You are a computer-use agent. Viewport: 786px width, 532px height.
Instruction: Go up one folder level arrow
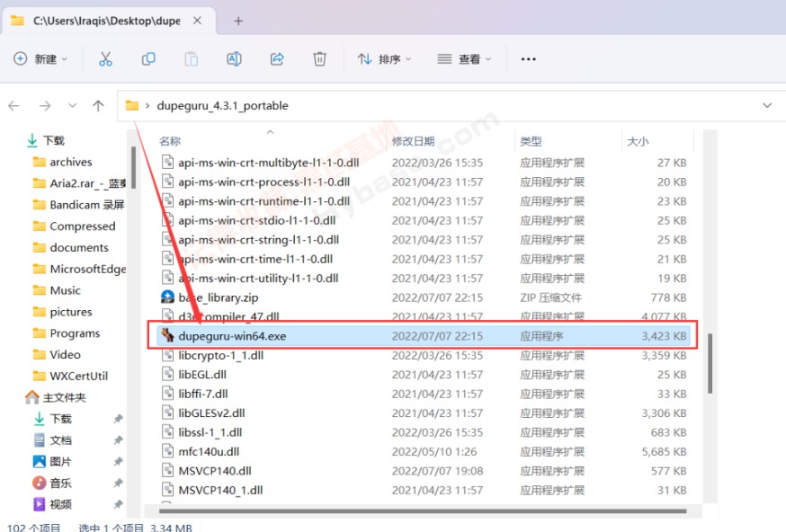98,106
